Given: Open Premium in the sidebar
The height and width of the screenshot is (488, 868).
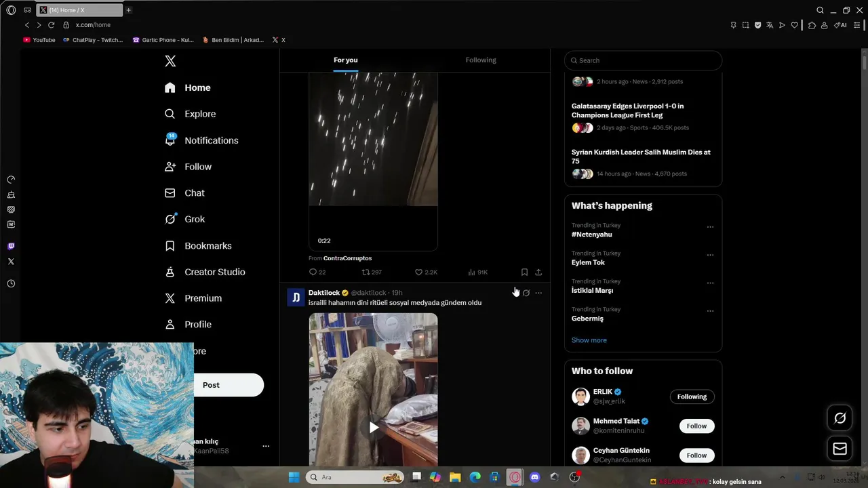Looking at the screenshot, I should click(193, 298).
